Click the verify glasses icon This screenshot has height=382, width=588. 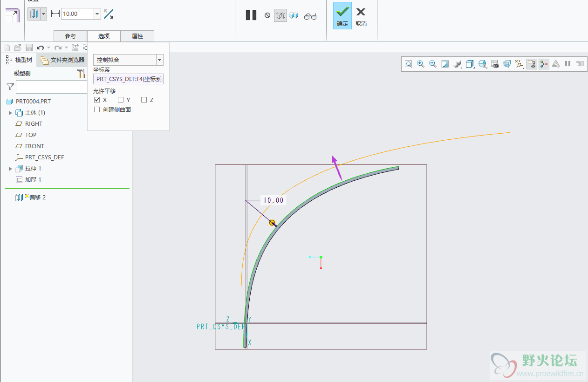pos(310,16)
